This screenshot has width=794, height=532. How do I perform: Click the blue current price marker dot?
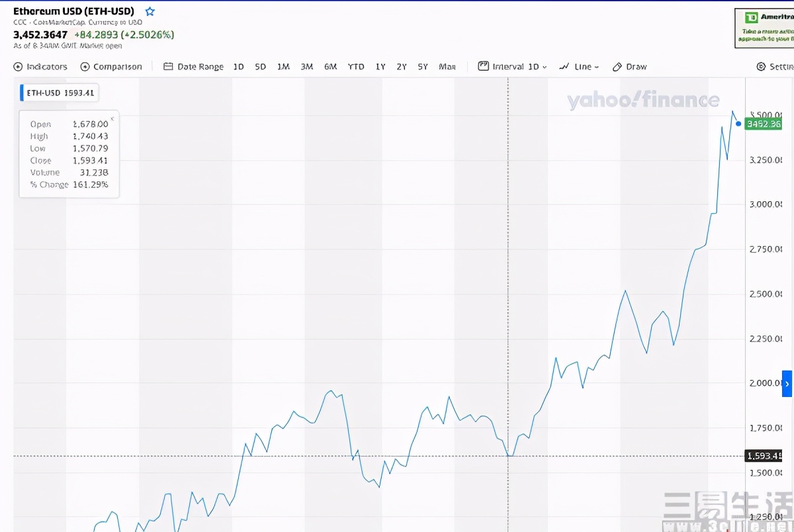pos(738,123)
